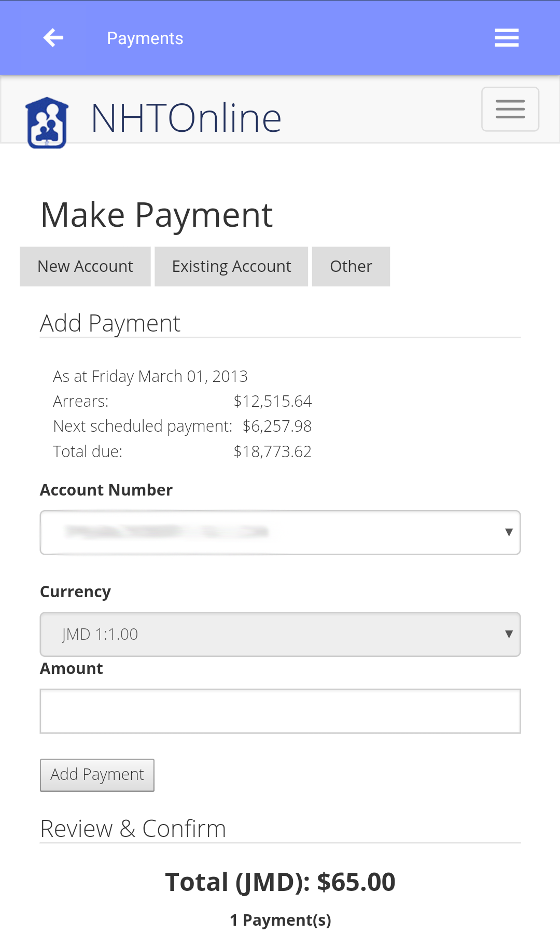Tap the Total (JMD) $65.00 summary
560x934 pixels.
[x=280, y=882]
